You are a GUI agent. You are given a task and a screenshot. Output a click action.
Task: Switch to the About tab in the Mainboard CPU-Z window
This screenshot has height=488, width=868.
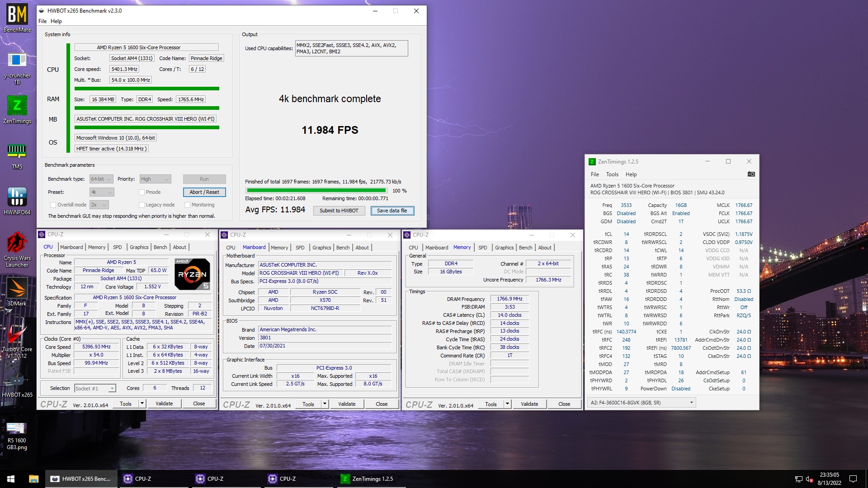point(362,248)
